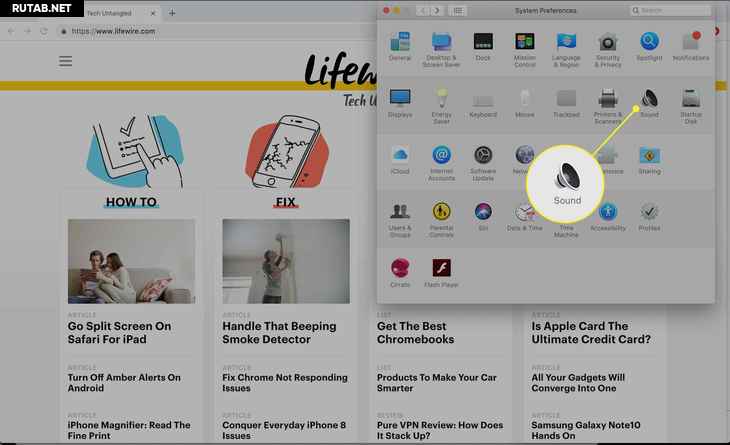Click the Show All grid button

[x=458, y=10]
